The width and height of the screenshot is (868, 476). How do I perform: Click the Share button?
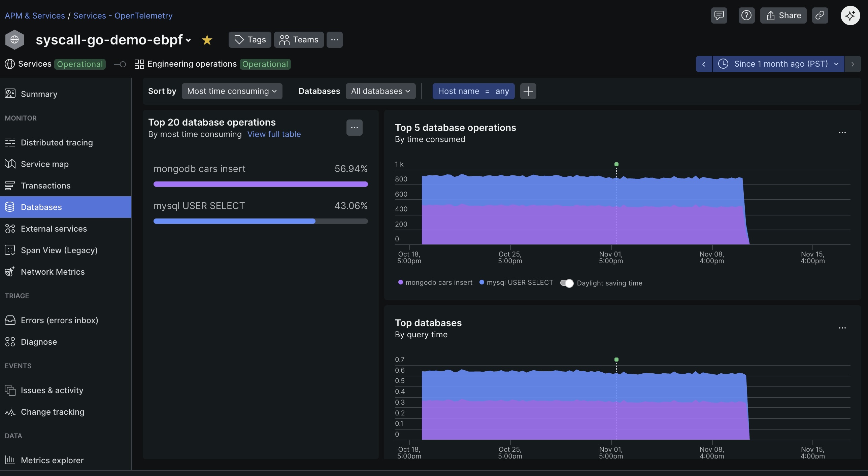pos(783,15)
